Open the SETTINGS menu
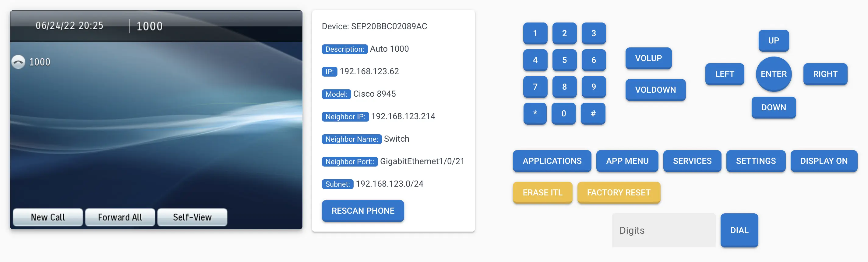This screenshot has height=262, width=868. (x=755, y=161)
